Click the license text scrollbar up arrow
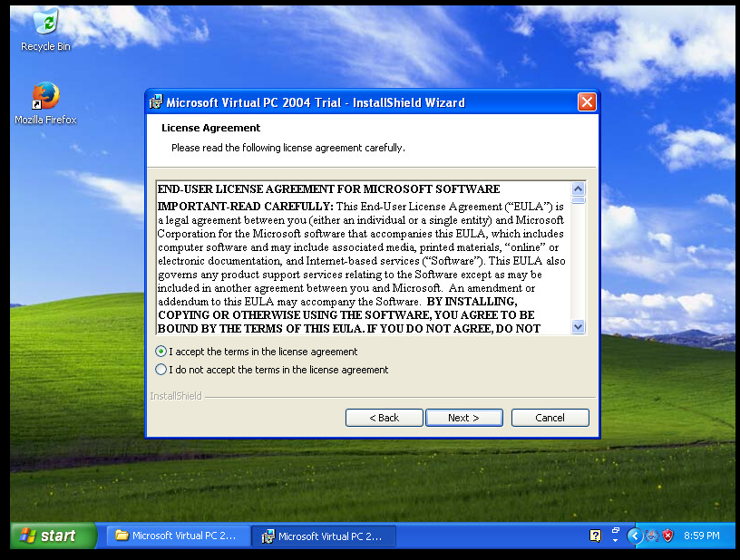Screen dimensions: 740x560 click(579, 189)
